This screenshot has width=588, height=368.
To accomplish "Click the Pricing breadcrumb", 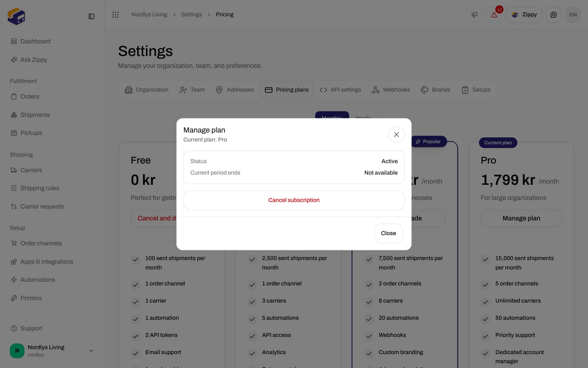I will click(x=225, y=15).
